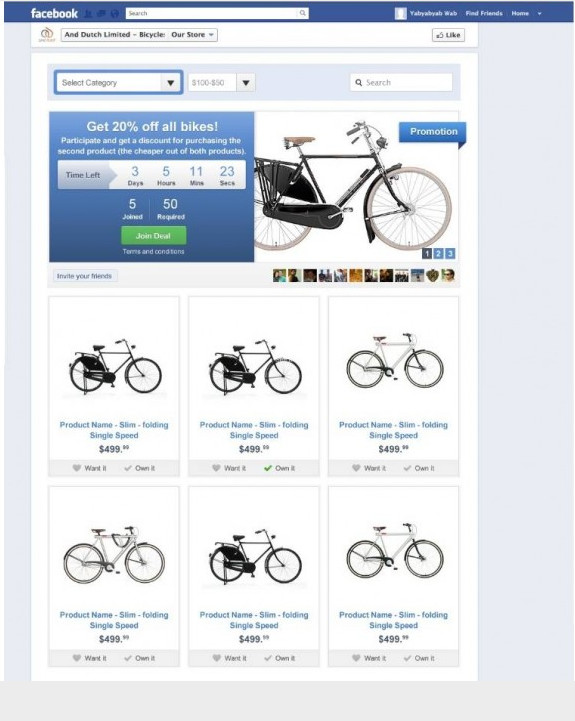Viewport: 575px width, 721px height.
Task: Go to Home in top navigation
Action: [x=520, y=13]
